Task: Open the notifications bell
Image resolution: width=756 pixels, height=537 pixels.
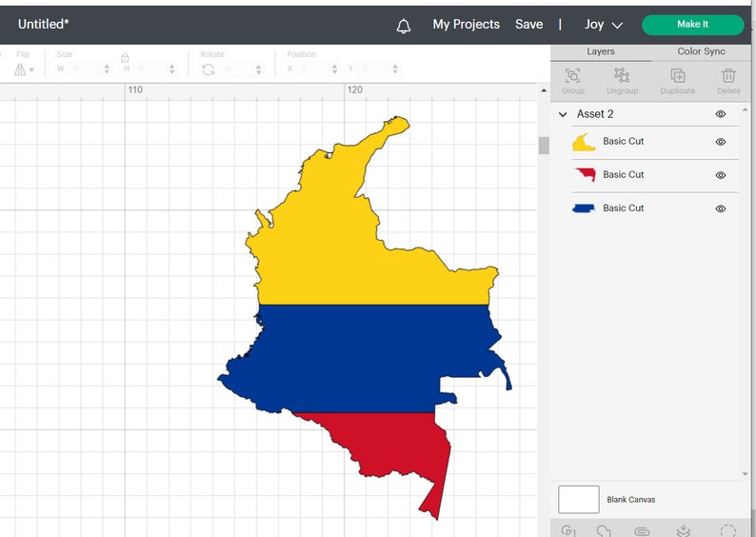Action: coord(404,26)
